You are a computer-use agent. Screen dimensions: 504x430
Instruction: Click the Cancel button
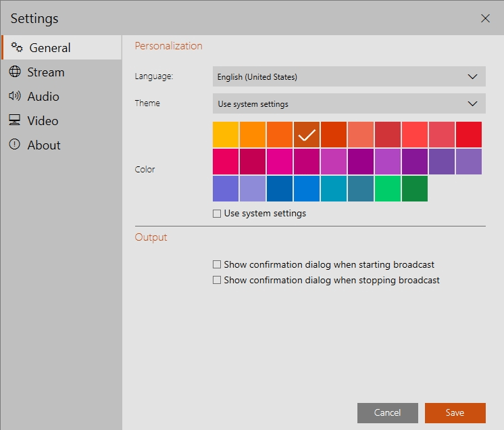click(387, 412)
